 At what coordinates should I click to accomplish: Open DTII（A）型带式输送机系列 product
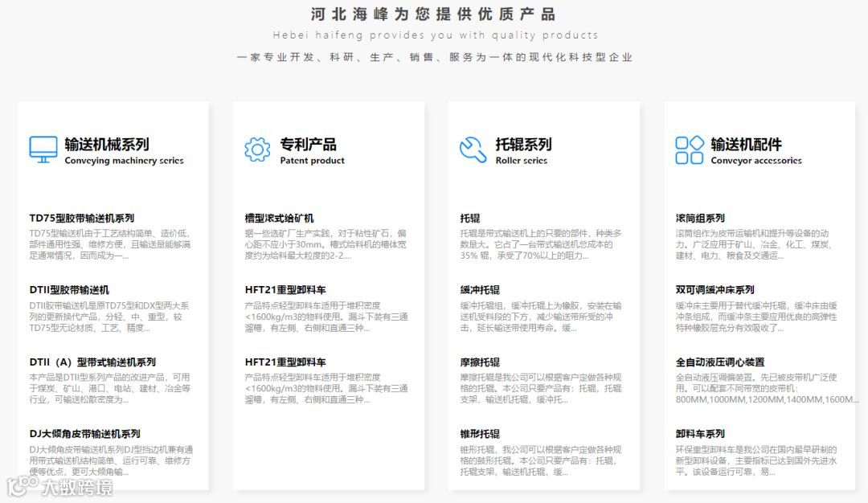(x=92, y=362)
